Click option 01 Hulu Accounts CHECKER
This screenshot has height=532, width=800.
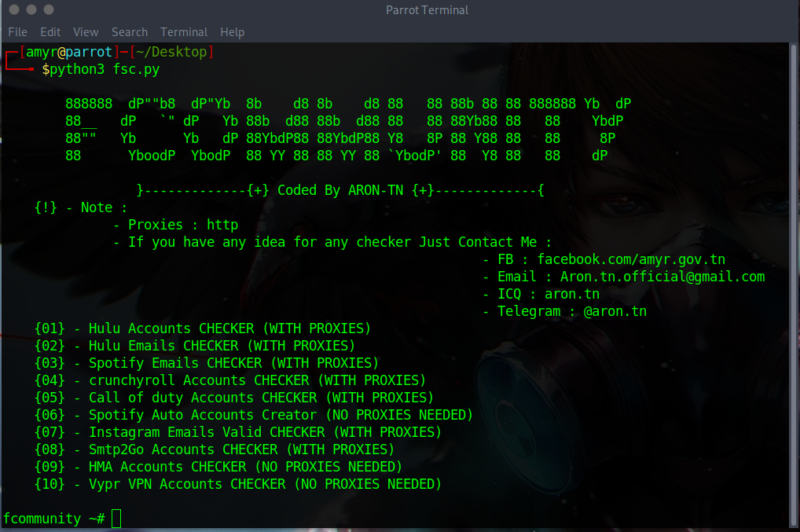click(x=203, y=328)
